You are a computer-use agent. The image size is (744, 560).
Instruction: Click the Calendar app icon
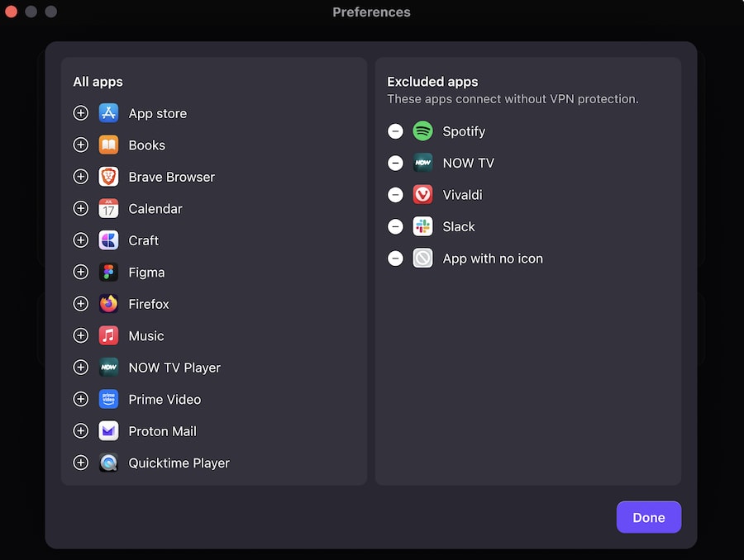108,209
